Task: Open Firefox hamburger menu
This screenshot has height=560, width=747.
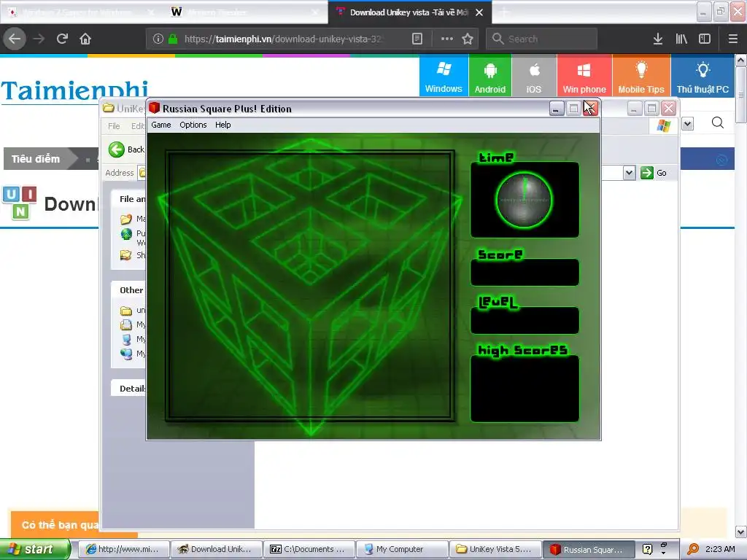Action: pos(733,39)
